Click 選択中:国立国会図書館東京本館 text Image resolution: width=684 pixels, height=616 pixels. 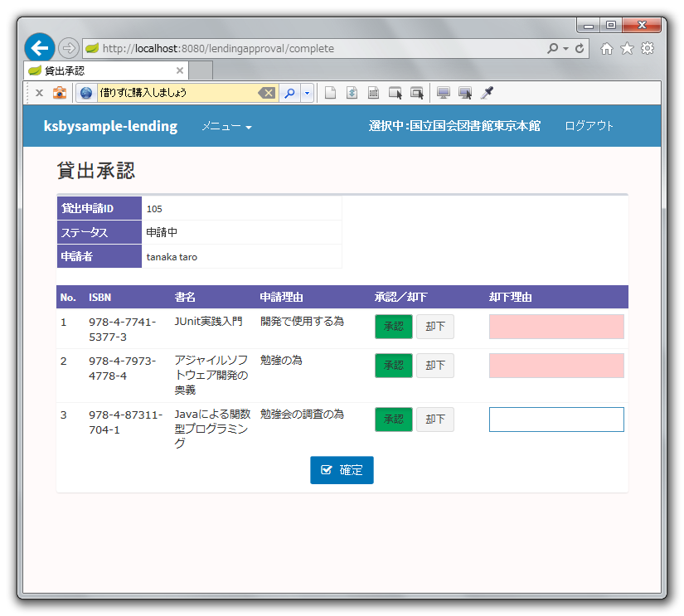pos(454,126)
